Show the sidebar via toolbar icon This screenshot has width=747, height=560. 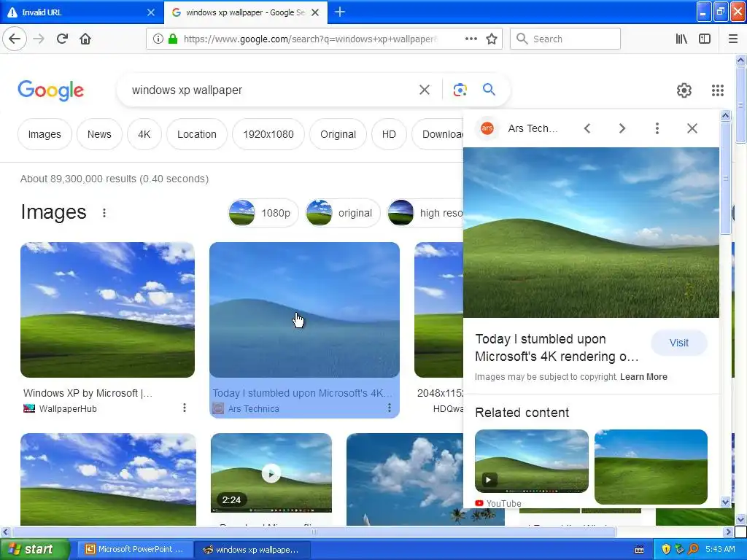tap(705, 39)
